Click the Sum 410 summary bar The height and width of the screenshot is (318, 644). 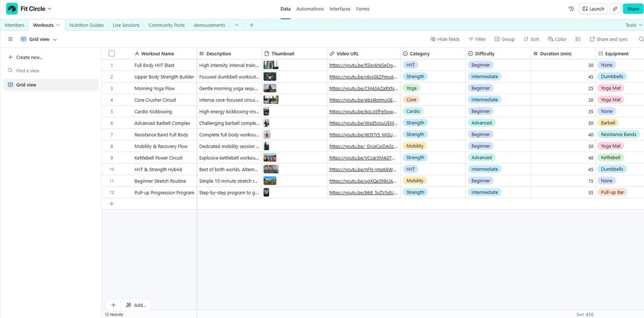(x=584, y=314)
